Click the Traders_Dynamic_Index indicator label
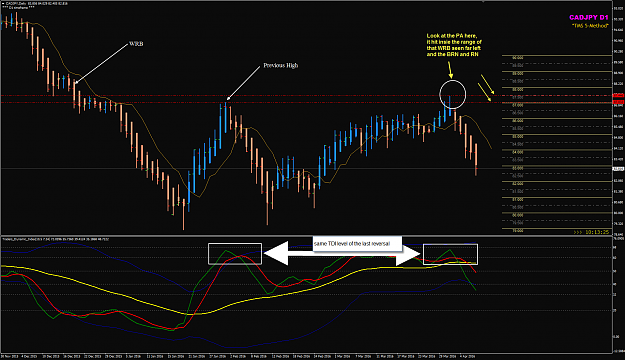 click(56, 239)
